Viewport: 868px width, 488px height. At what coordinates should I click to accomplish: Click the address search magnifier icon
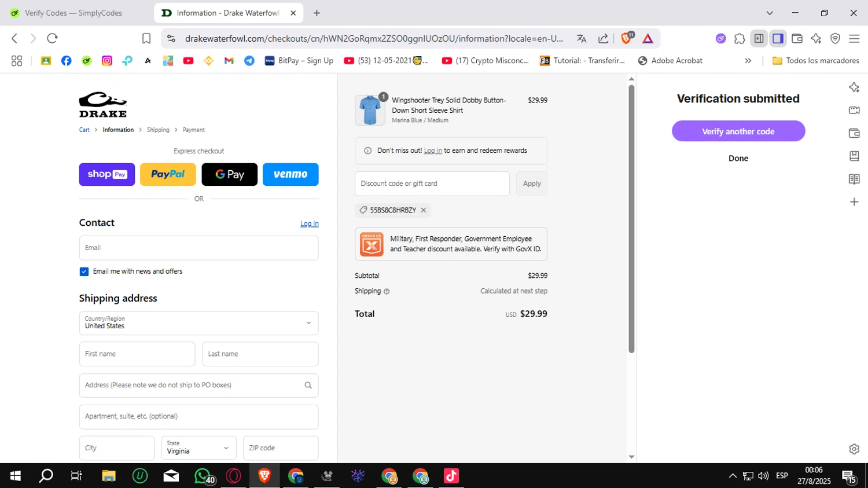point(308,386)
